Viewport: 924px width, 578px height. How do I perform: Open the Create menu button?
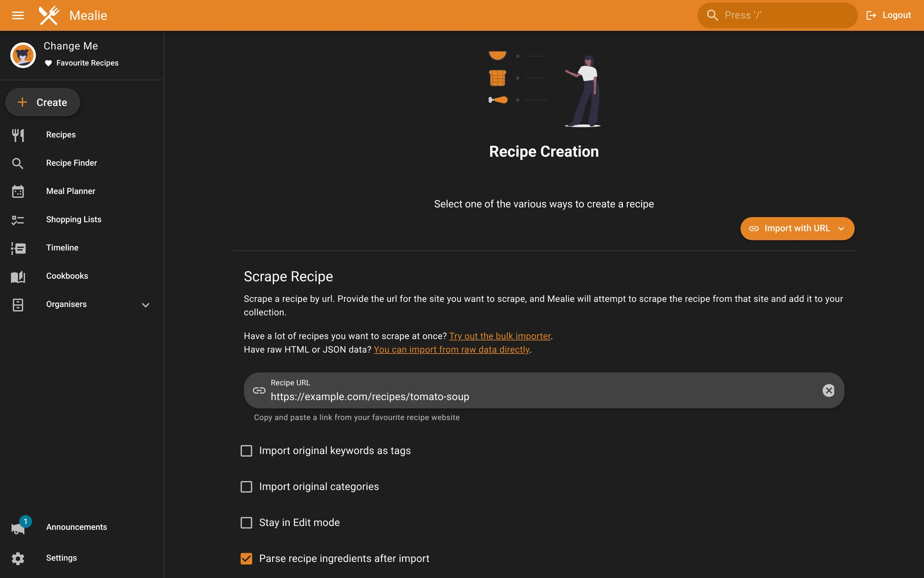coord(42,102)
